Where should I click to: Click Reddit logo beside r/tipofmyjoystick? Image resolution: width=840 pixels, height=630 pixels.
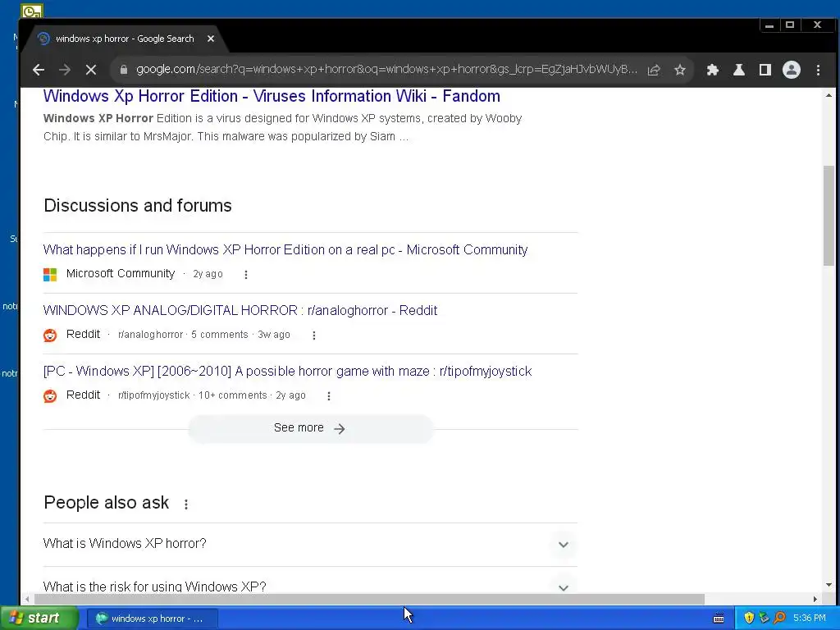[50, 396]
